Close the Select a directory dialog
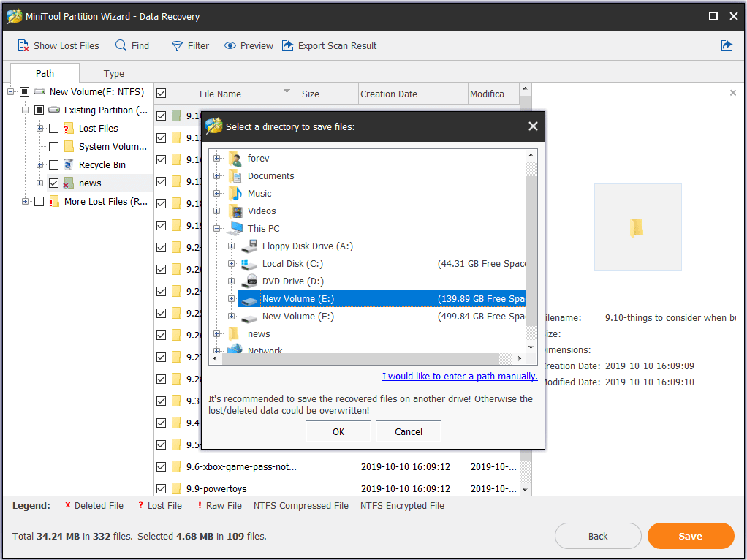Screen dimensions: 747x560 533,126
